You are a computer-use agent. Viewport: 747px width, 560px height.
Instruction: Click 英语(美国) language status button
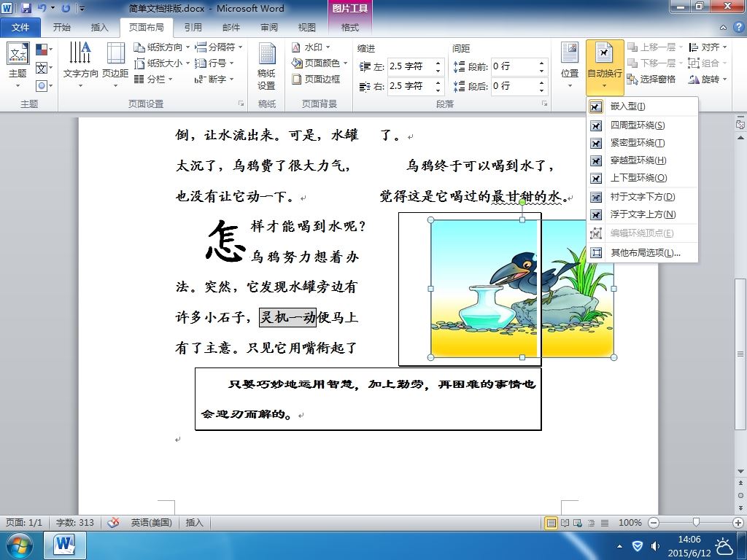[x=152, y=522]
